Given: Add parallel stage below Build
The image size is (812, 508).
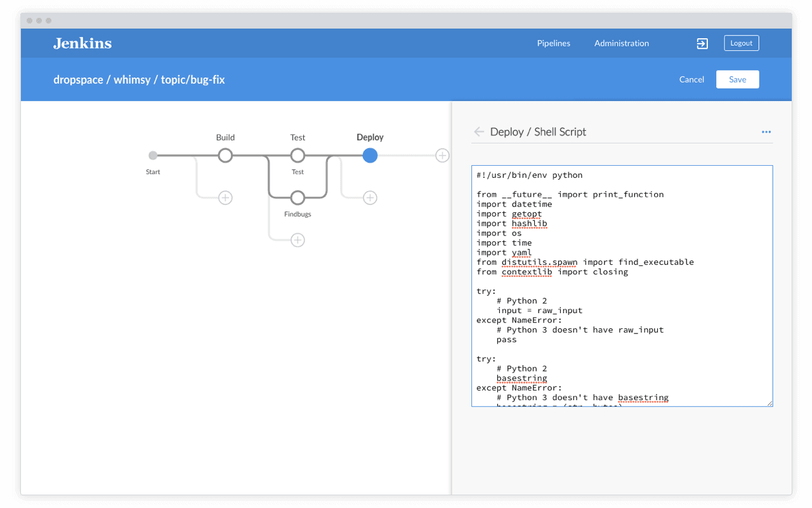Looking at the screenshot, I should pyautogui.click(x=225, y=197).
